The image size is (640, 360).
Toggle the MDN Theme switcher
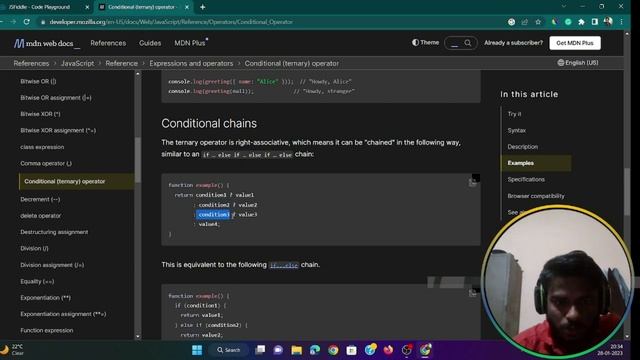coord(425,42)
